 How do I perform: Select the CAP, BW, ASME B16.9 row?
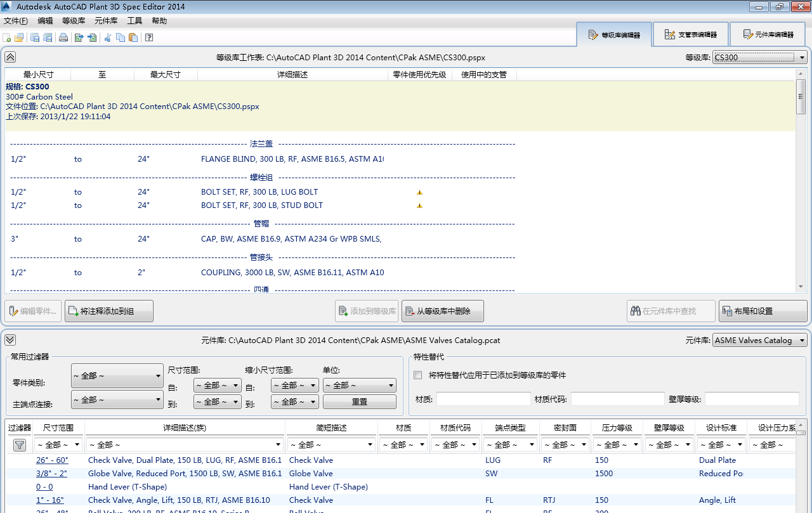[263, 239]
